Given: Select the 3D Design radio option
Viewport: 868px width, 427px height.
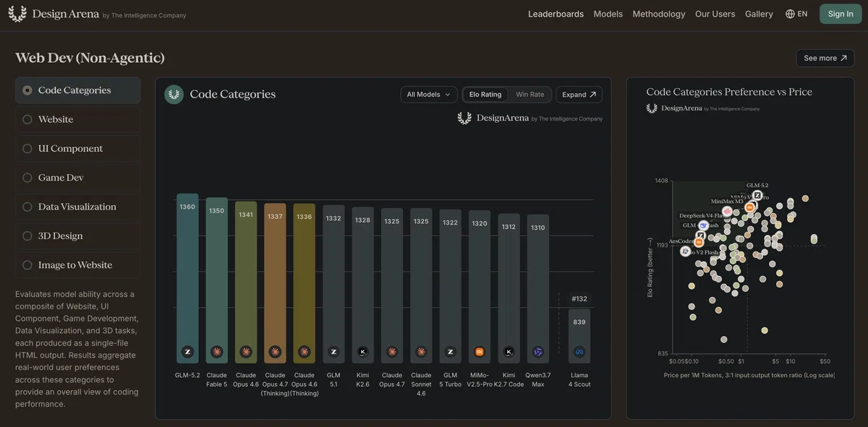Looking at the screenshot, I should click(78, 236).
